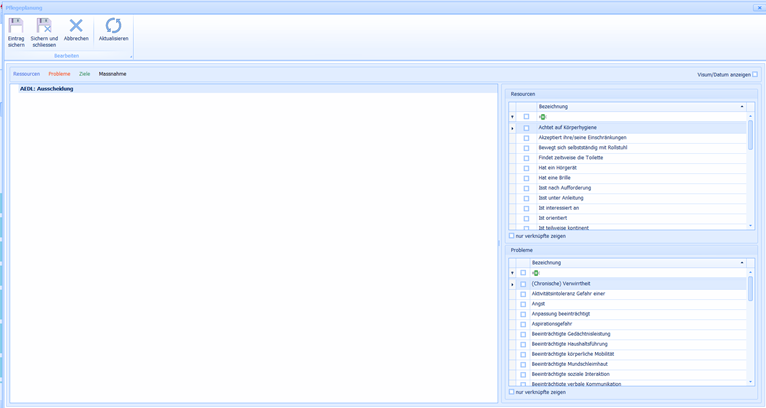Tick the checkbox next to Angst
Image resolution: width=766 pixels, height=408 pixels.
(523, 304)
